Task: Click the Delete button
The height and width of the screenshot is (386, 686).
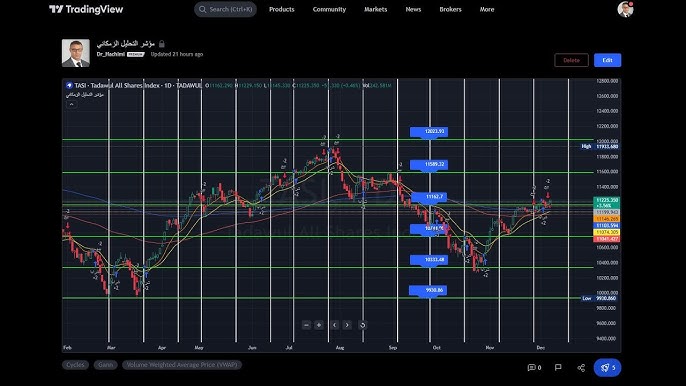Action: (x=571, y=60)
